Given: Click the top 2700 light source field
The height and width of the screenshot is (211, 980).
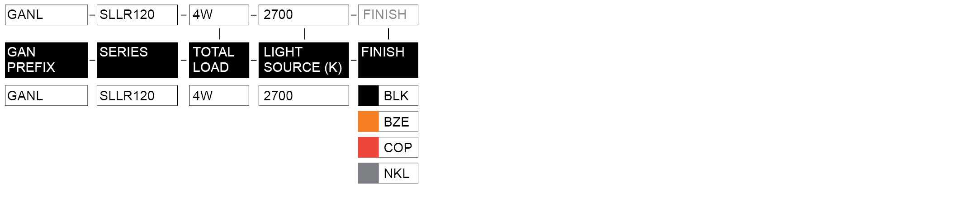Looking at the screenshot, I should pyautogui.click(x=303, y=15).
